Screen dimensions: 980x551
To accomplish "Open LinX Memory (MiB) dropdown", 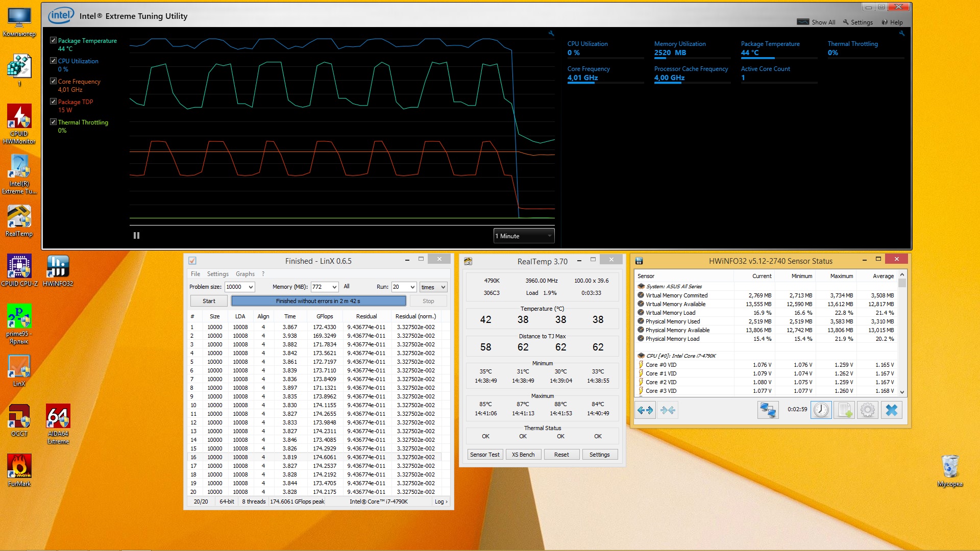I will 334,287.
